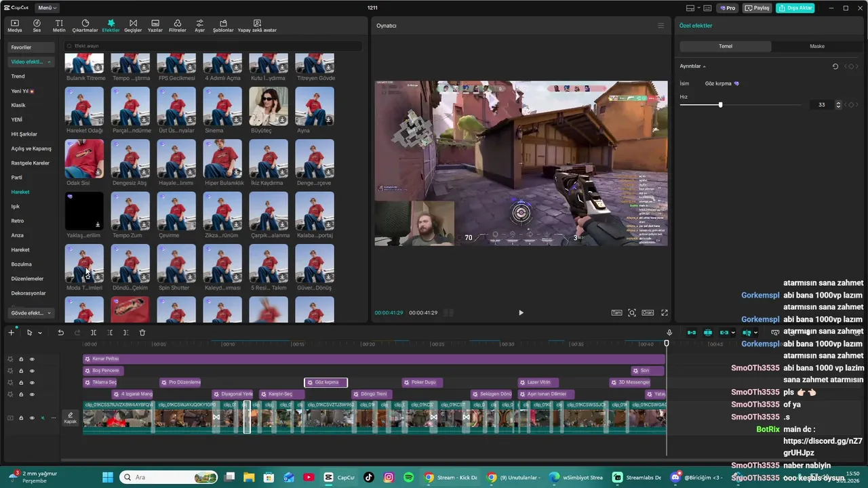The height and width of the screenshot is (488, 868).
Task: Open the Yazılar captions panel
Action: pos(155,26)
